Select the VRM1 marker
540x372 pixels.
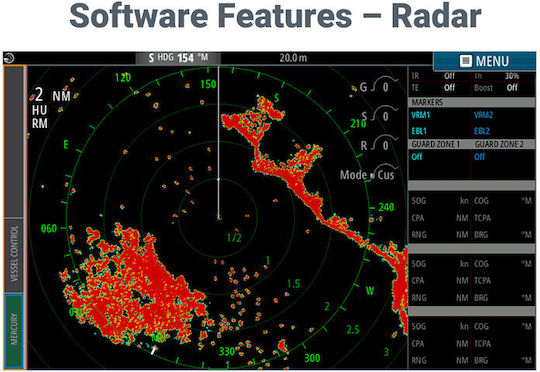421,115
